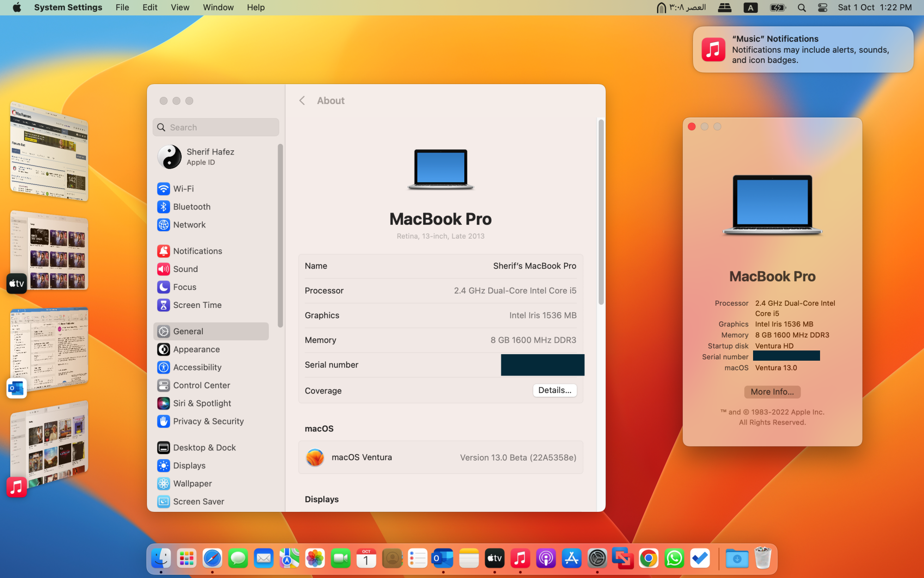
Task: Open Wi-Fi settings in sidebar
Action: 183,189
